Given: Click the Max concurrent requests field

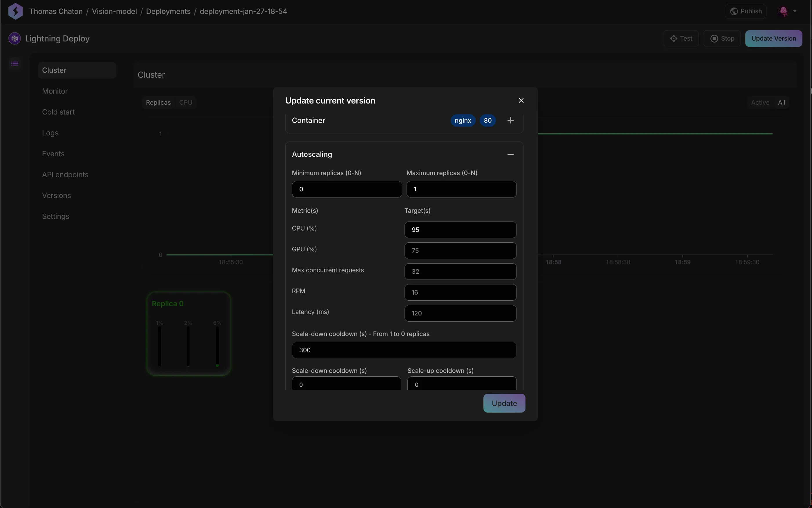Looking at the screenshot, I should [x=460, y=271].
